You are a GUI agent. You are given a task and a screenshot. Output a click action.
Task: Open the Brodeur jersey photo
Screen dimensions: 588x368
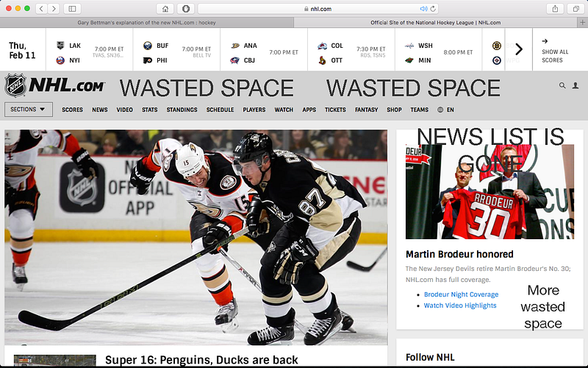[x=490, y=191]
